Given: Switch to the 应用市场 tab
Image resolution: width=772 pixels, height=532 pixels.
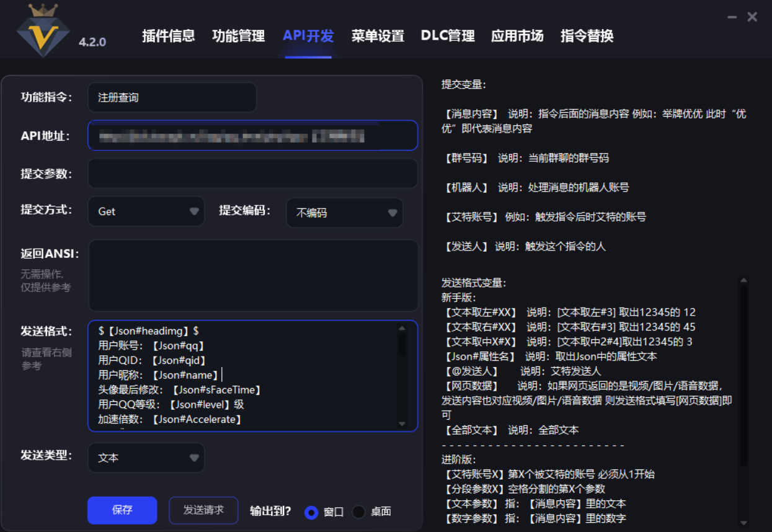Looking at the screenshot, I should [517, 36].
